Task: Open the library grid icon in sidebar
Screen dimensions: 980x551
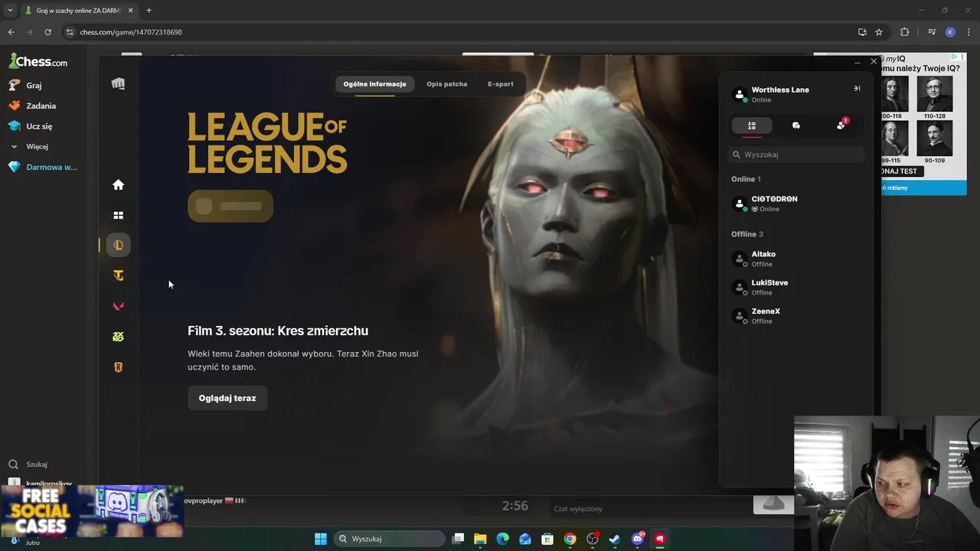Action: pyautogui.click(x=118, y=215)
